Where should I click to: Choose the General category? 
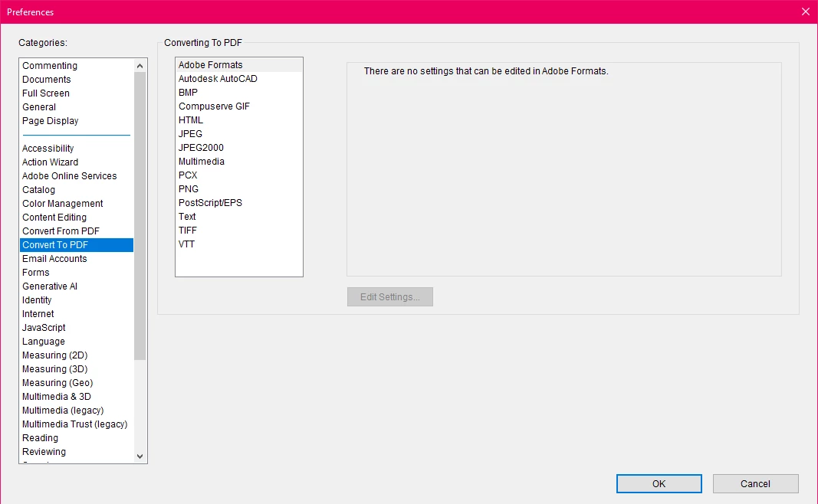77,106
